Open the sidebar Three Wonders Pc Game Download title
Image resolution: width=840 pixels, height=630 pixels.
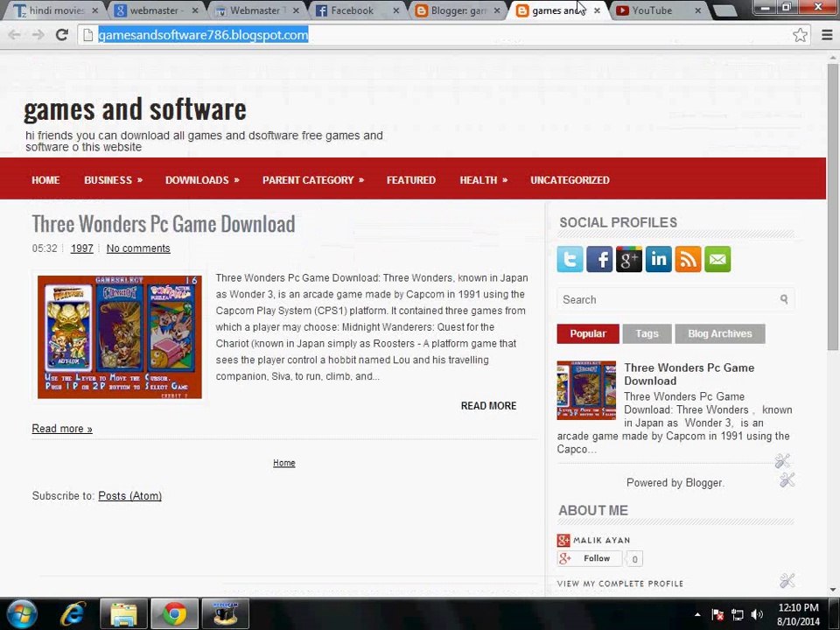pos(689,374)
